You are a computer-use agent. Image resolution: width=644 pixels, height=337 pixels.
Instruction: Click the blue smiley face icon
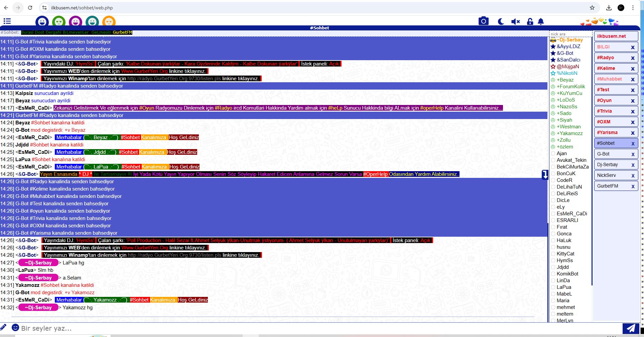pos(42,22)
